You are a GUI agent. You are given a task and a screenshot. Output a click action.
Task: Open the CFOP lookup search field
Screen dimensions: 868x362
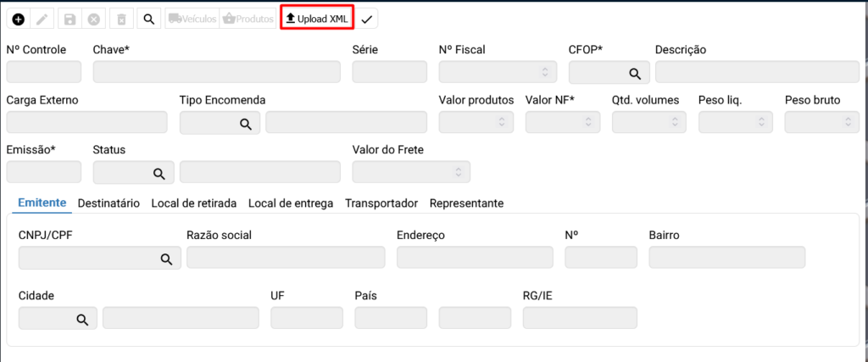tap(633, 73)
